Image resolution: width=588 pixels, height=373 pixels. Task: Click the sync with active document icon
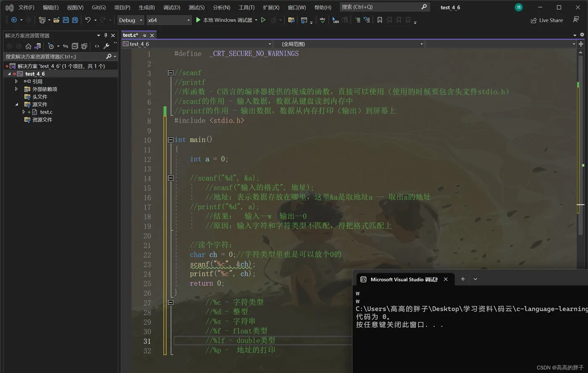point(66,46)
